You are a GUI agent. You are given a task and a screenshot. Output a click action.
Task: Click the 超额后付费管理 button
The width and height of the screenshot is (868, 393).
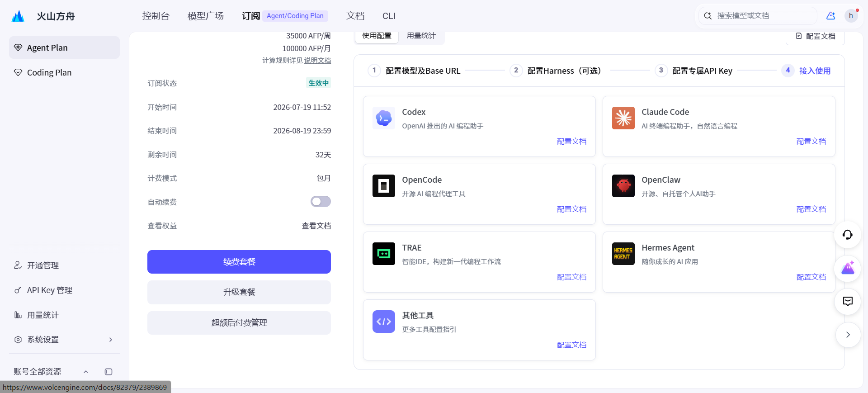coord(239,323)
